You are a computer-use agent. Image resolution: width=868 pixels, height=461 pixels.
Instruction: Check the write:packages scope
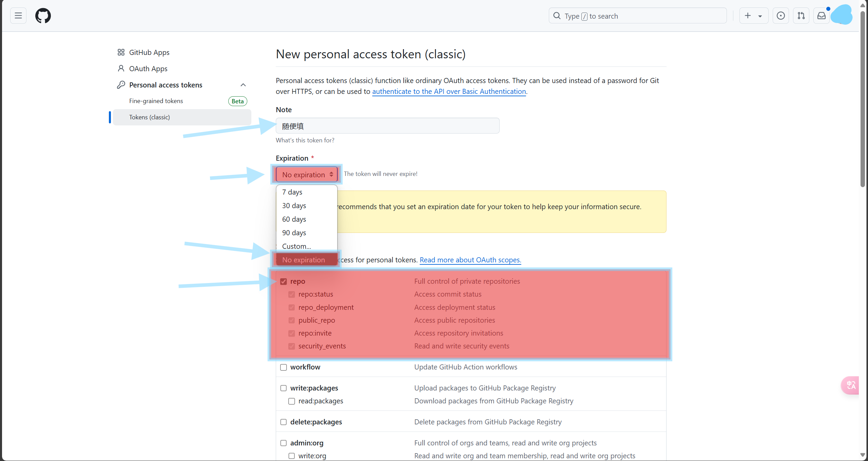(284, 388)
